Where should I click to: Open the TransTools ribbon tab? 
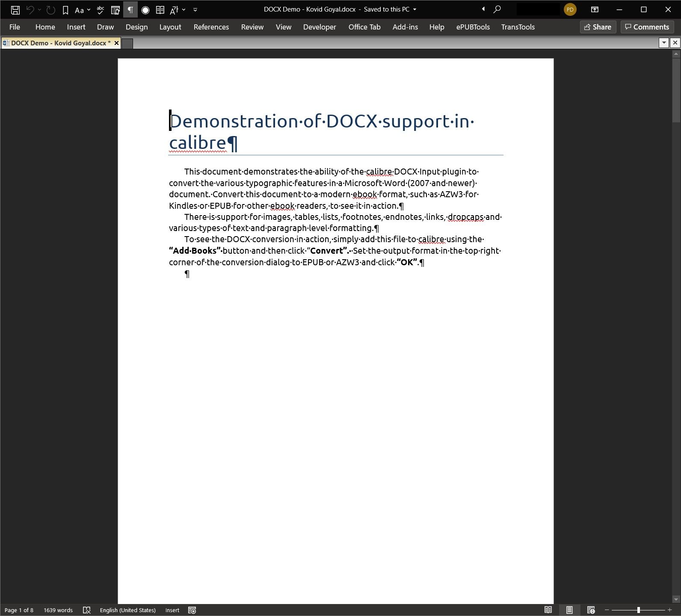coord(518,27)
